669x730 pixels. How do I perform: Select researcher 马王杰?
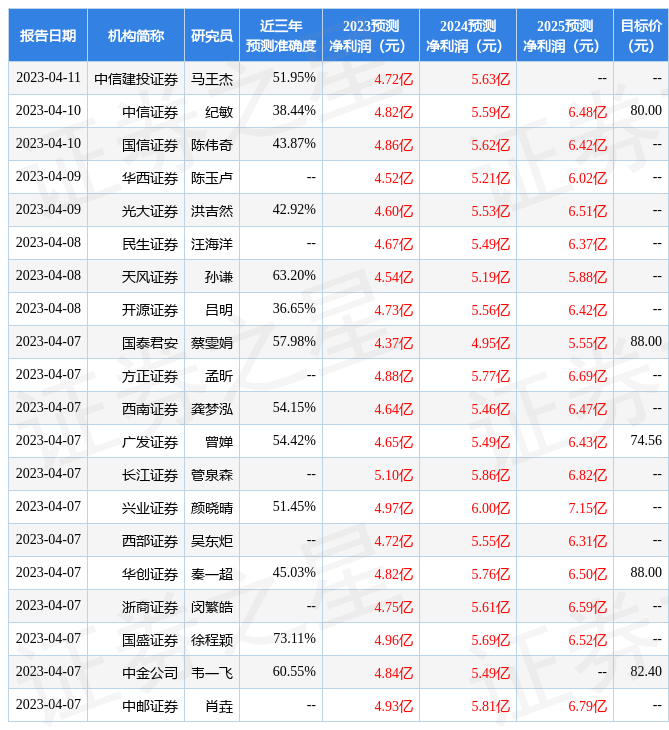click(x=211, y=79)
